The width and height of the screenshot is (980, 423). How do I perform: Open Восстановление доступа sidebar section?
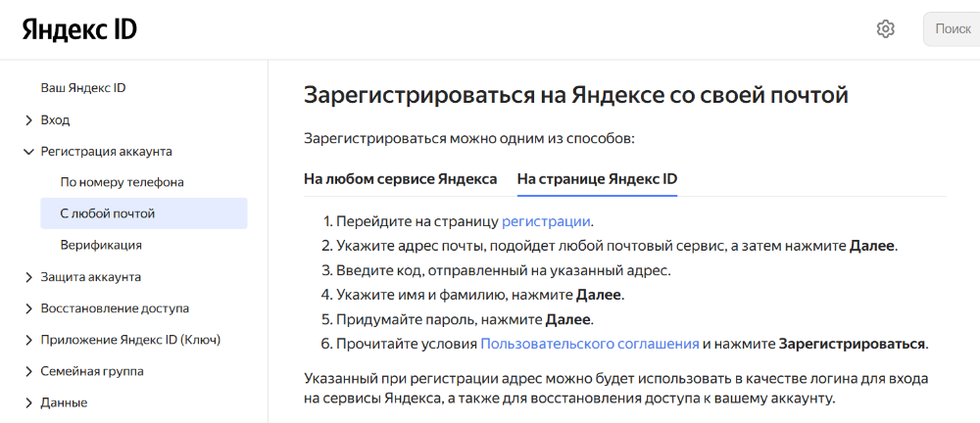[x=115, y=308]
